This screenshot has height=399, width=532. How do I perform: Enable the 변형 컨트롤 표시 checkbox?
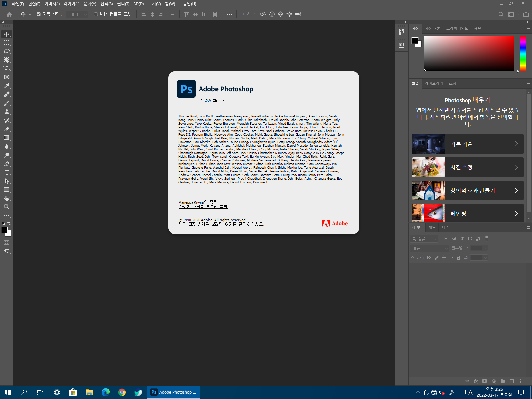[x=96, y=14]
